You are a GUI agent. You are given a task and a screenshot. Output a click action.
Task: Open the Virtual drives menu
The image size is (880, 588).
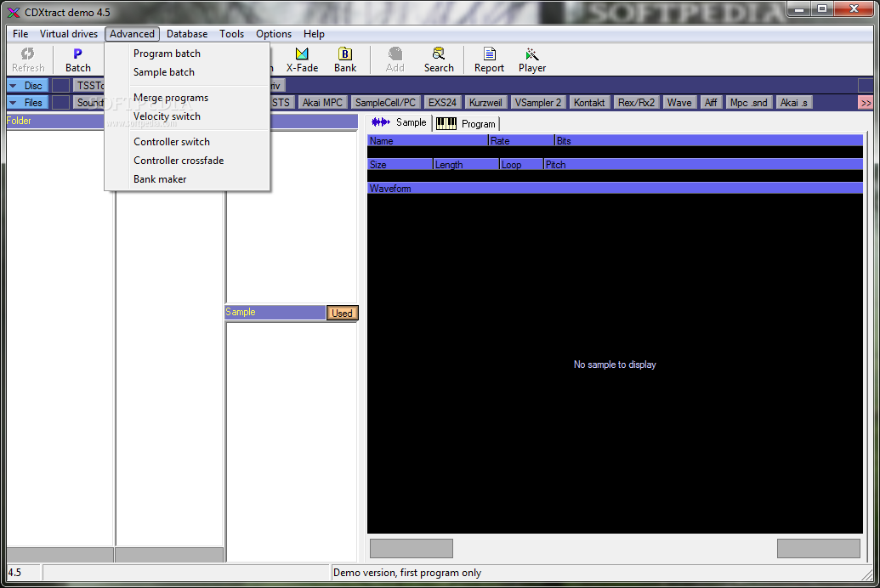(x=69, y=34)
